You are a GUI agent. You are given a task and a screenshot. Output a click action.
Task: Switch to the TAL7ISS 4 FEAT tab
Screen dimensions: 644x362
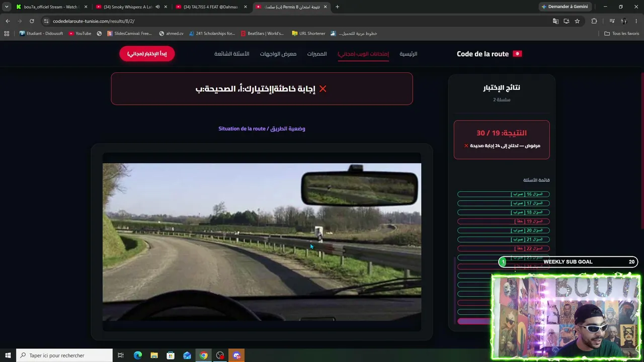(x=211, y=7)
